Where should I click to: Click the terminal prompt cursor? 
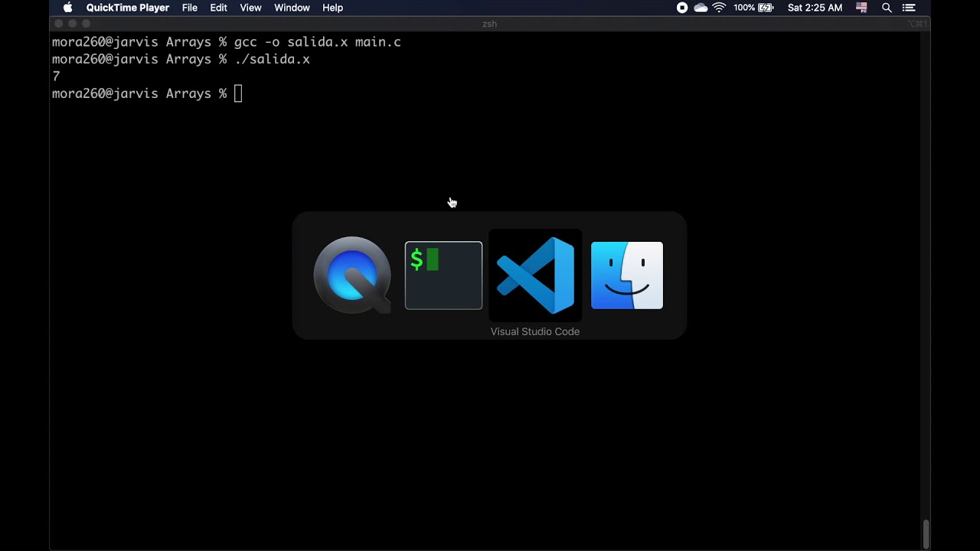click(238, 93)
